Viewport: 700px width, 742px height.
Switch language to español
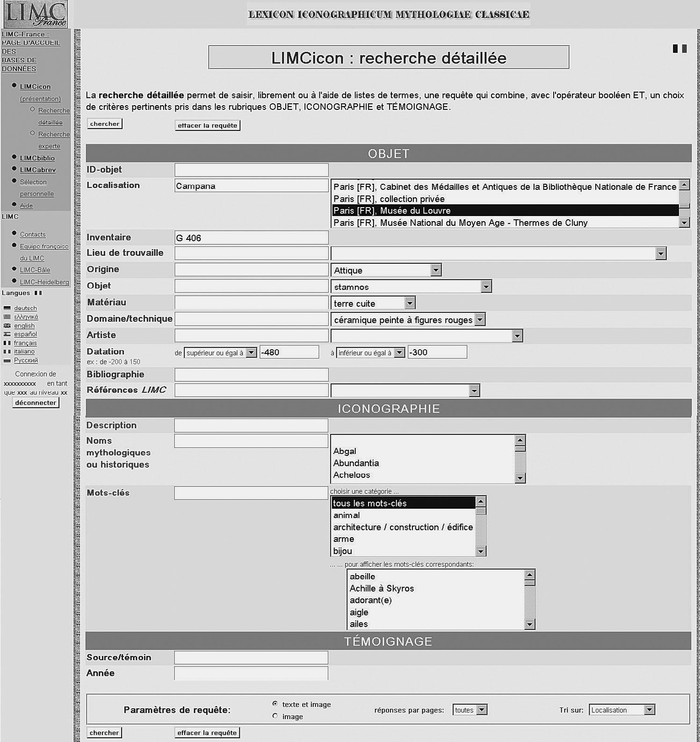pos(25,334)
